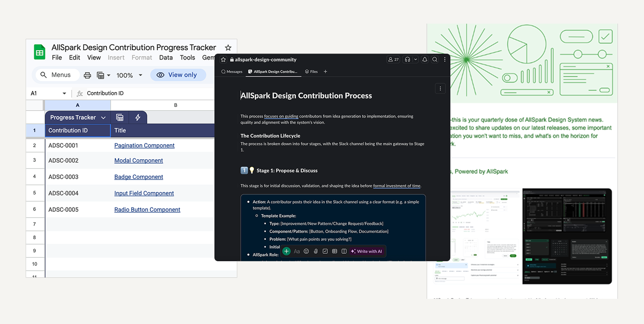The image size is (644, 324).
Task: Start a huddle with the headphones icon
Action: tap(407, 59)
